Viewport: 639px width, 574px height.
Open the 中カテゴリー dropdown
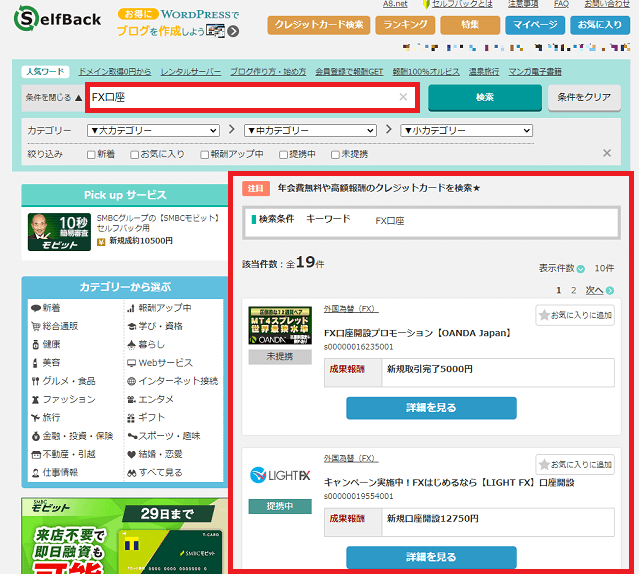coord(310,130)
